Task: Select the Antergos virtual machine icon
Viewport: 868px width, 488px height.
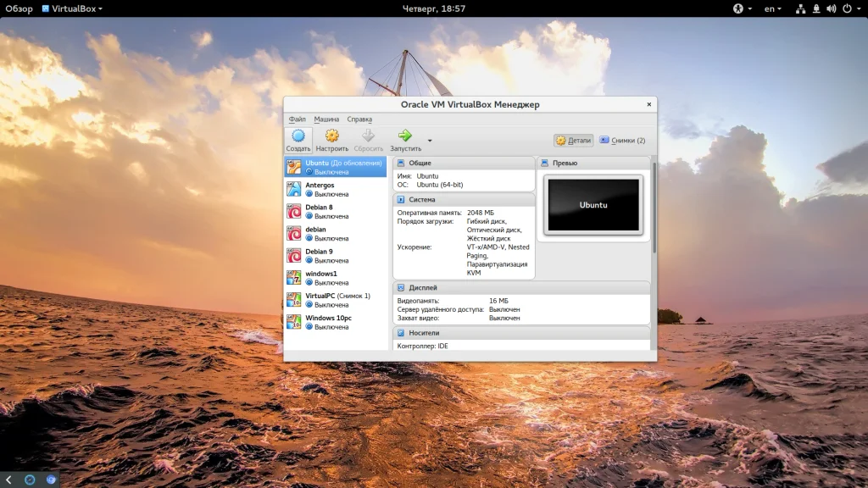Action: pyautogui.click(x=294, y=189)
